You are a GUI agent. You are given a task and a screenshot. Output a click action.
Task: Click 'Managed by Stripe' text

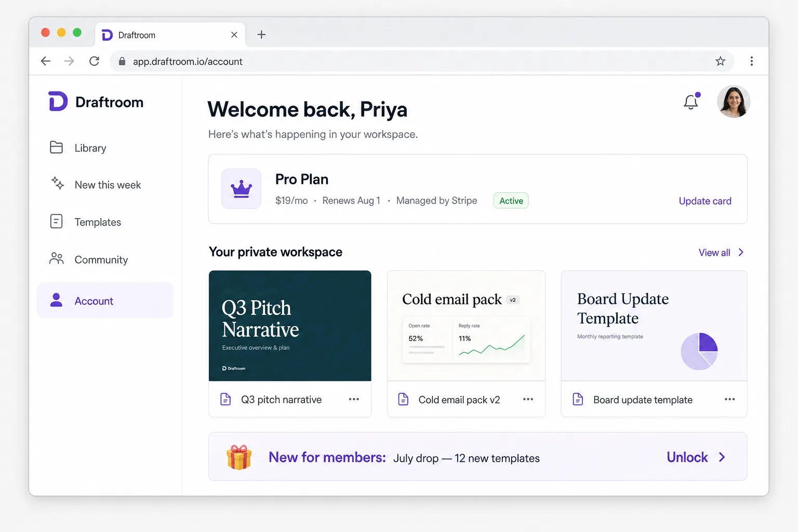tap(436, 201)
